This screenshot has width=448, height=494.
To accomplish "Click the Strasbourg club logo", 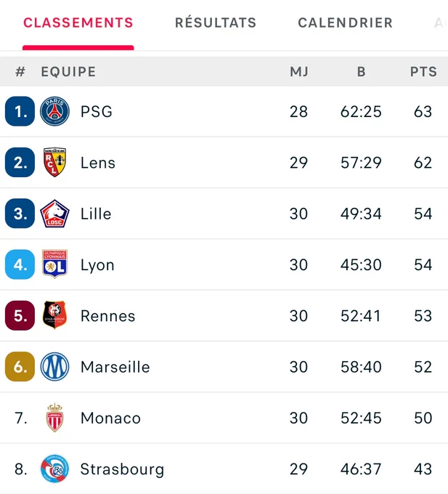I will coord(54,469).
